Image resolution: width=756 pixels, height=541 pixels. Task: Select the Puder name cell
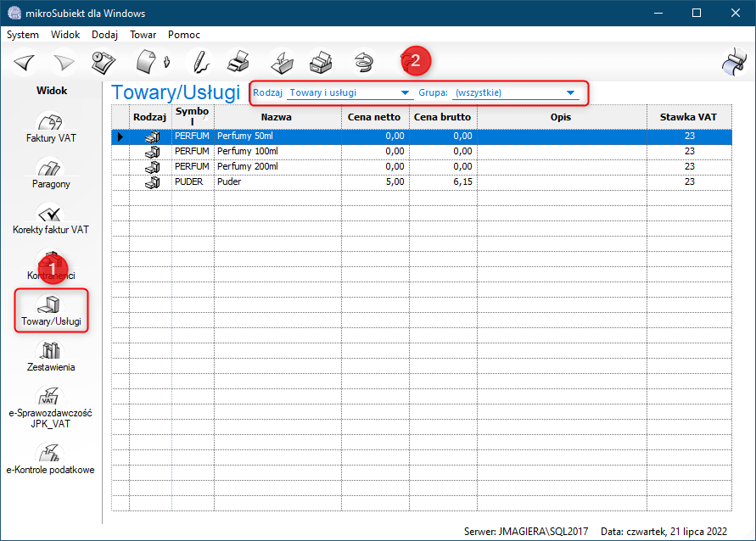(277, 181)
